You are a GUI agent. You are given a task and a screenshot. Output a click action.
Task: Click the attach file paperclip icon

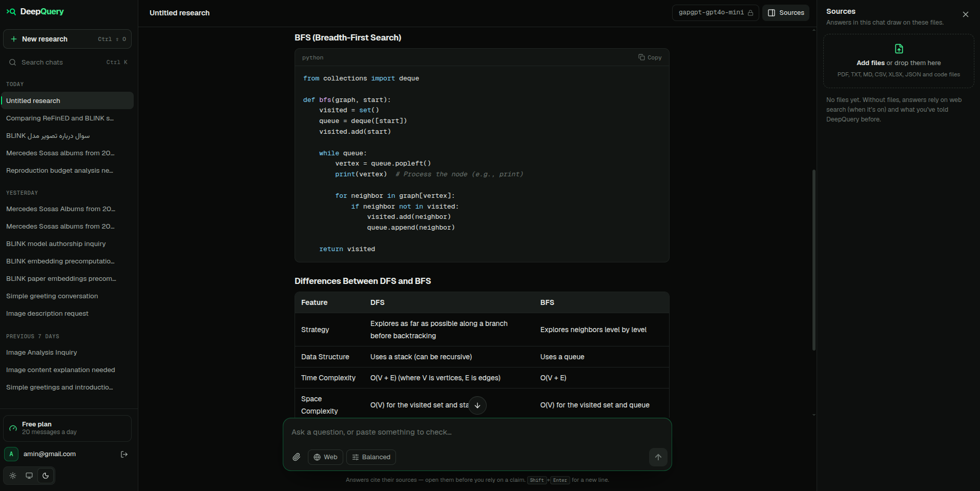point(296,457)
